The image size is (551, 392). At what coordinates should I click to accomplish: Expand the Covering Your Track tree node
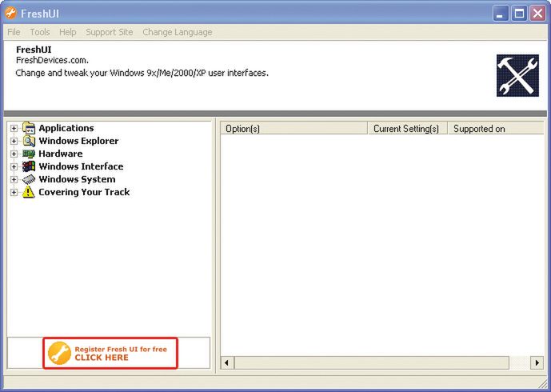14,192
